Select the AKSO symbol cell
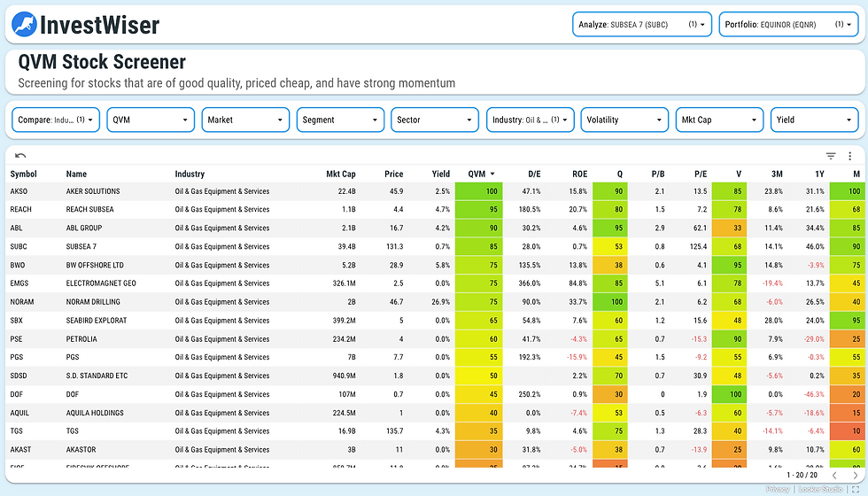Screen dimensions: 868x496 19,191
